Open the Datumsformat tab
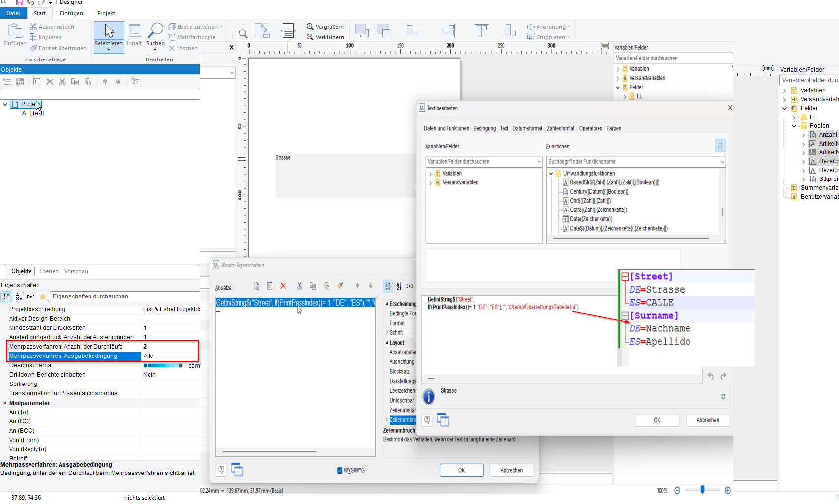Screen dimensions: 839x504 (x=527, y=128)
